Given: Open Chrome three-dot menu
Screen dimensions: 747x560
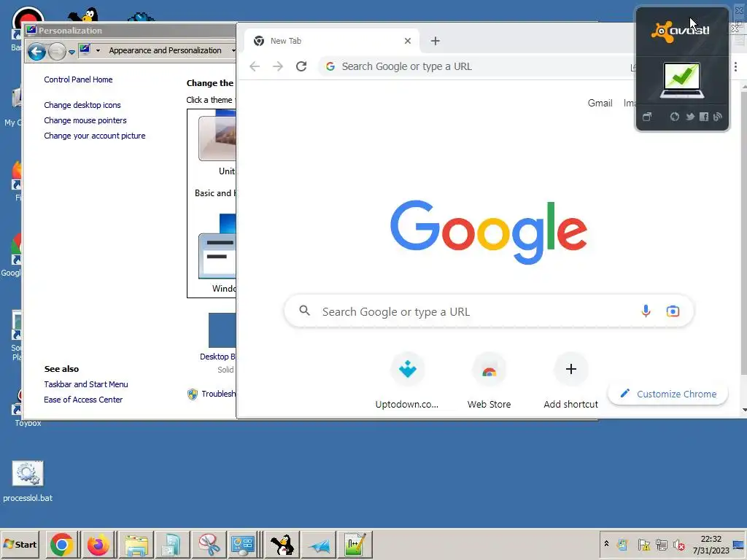Looking at the screenshot, I should [x=735, y=67].
